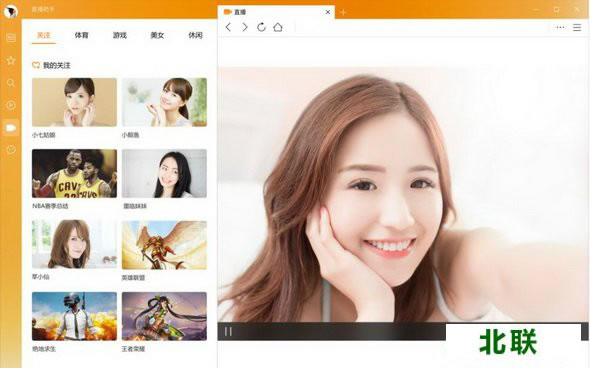Open the NBA basketball stream thumbnail
This screenshot has width=590, height=368.
click(75, 173)
